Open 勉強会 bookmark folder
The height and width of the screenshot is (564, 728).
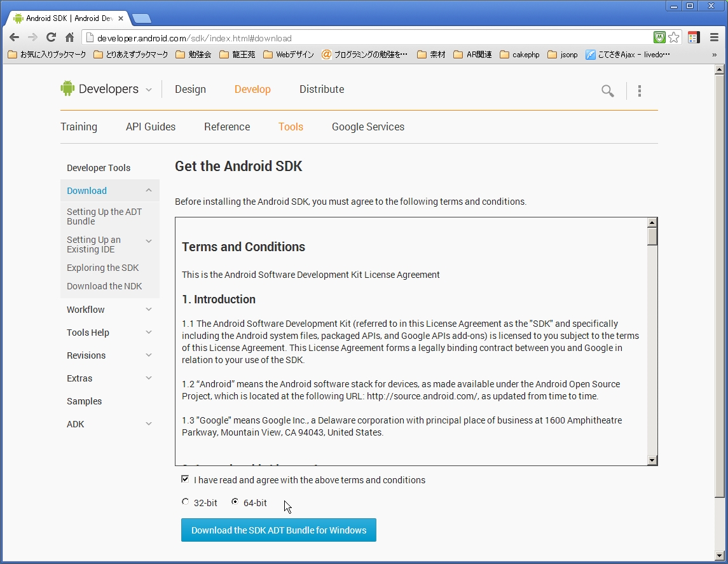click(x=194, y=55)
